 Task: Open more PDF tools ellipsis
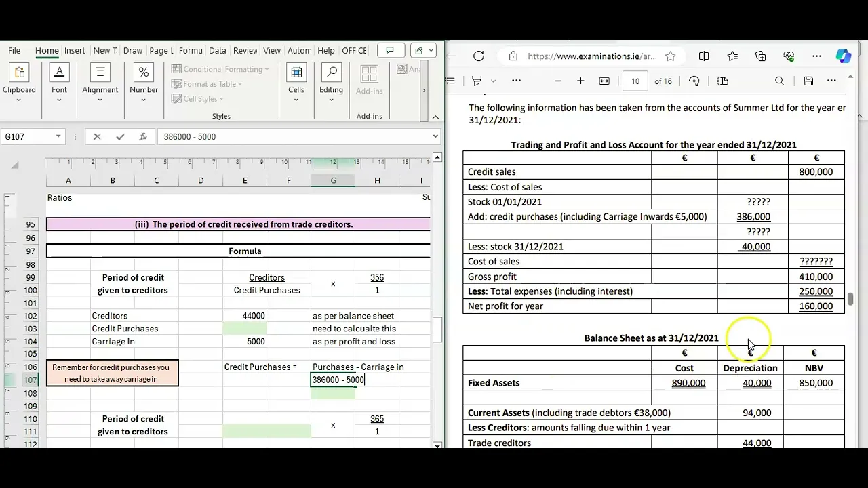pos(516,81)
